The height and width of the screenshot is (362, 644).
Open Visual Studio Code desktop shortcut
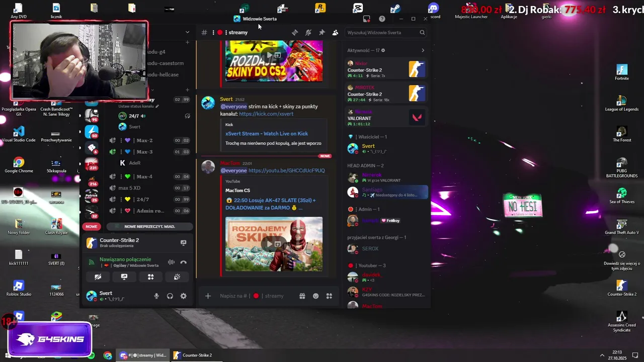19,134
